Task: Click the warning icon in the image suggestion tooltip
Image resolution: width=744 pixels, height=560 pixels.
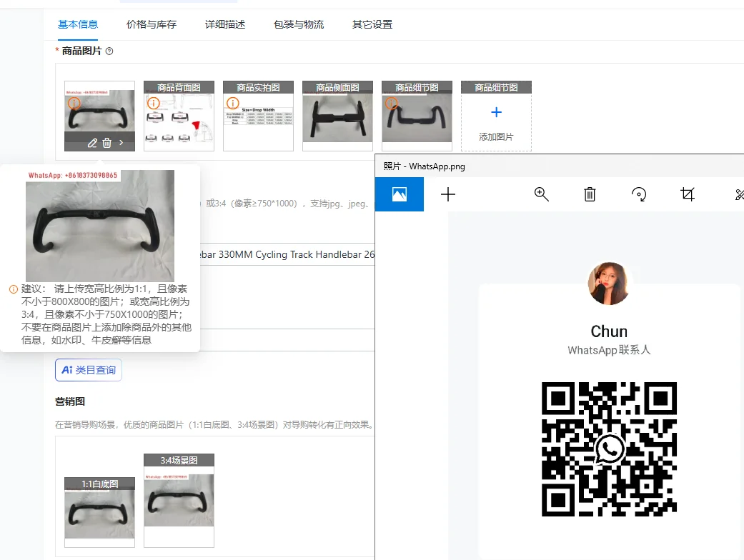Action: pyautogui.click(x=14, y=289)
